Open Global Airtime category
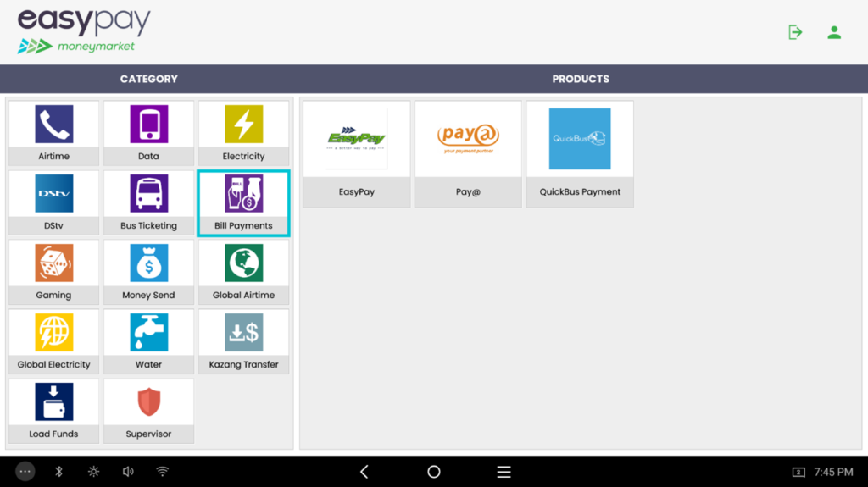868x487 pixels. tap(243, 272)
